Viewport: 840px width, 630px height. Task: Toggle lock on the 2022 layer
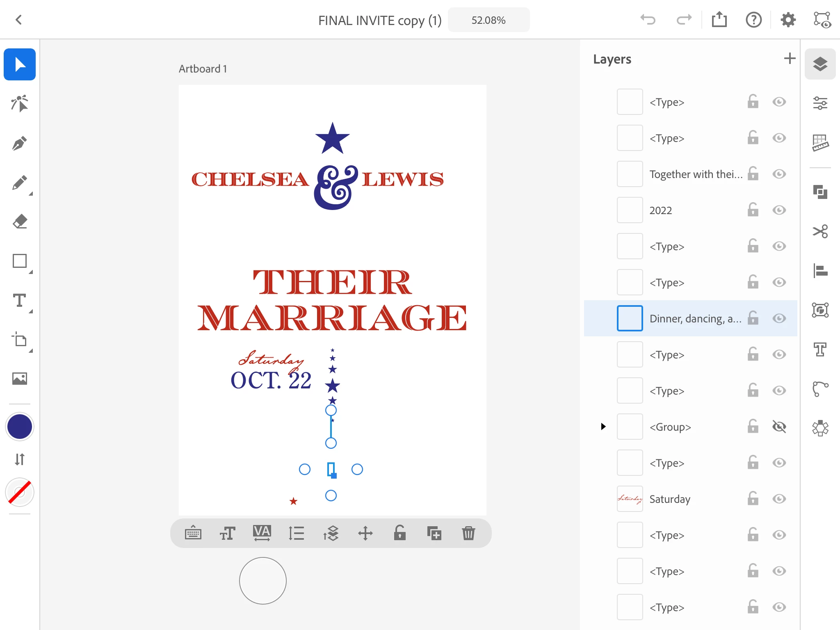[753, 210]
